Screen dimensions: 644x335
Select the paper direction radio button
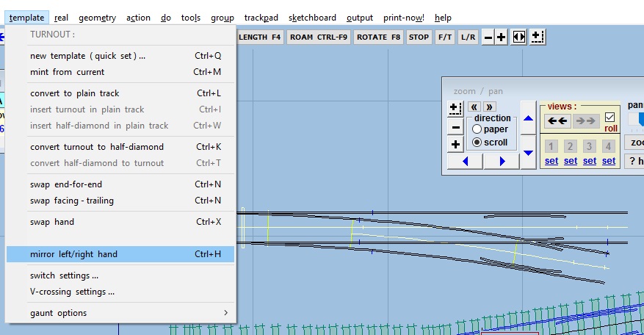coord(477,129)
